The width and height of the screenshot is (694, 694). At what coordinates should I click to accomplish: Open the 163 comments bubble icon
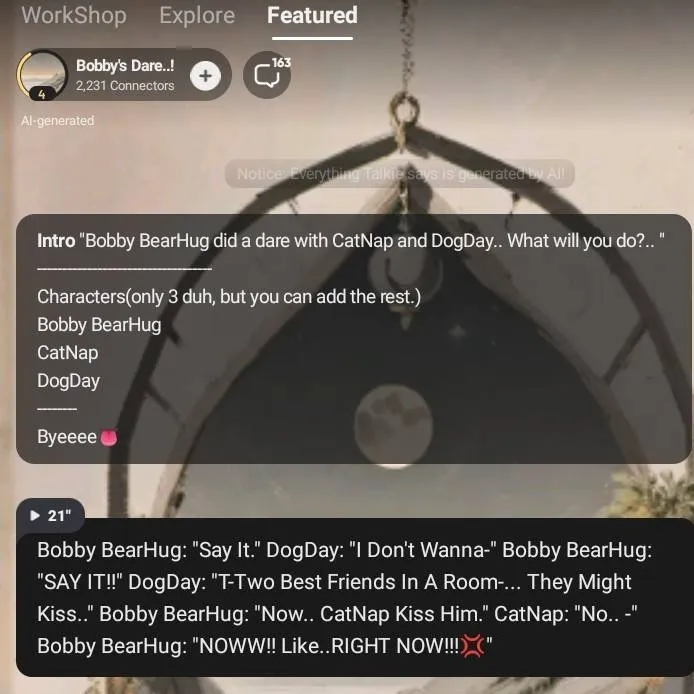pyautogui.click(x=267, y=75)
